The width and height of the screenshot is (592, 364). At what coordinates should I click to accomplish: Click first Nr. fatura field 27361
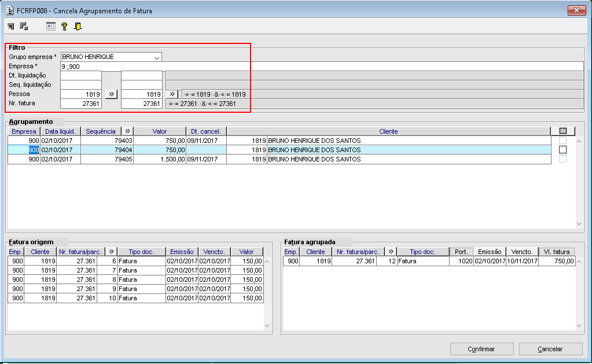point(81,104)
